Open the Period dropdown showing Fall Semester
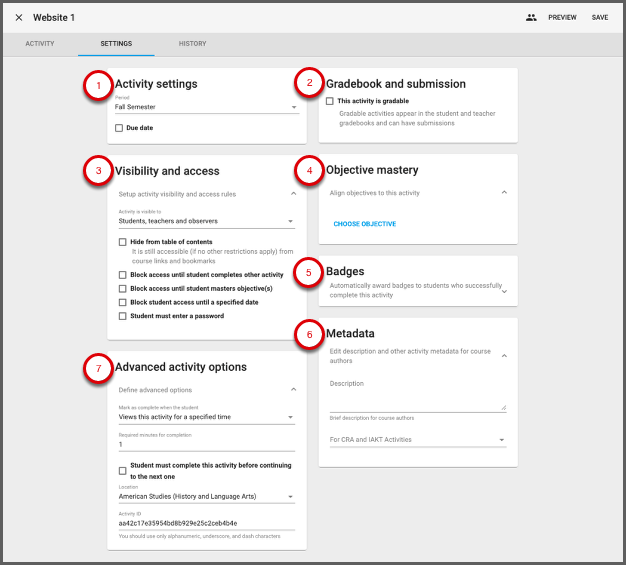 point(205,107)
